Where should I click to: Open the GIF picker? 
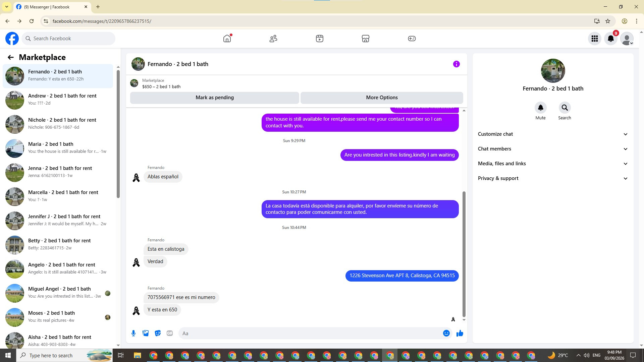point(170,333)
